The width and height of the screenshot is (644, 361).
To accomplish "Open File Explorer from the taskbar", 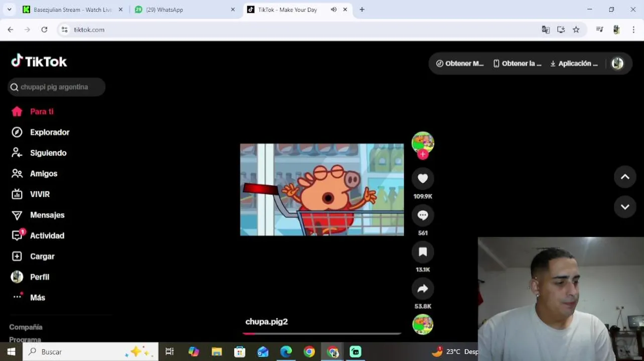I will pos(217,351).
